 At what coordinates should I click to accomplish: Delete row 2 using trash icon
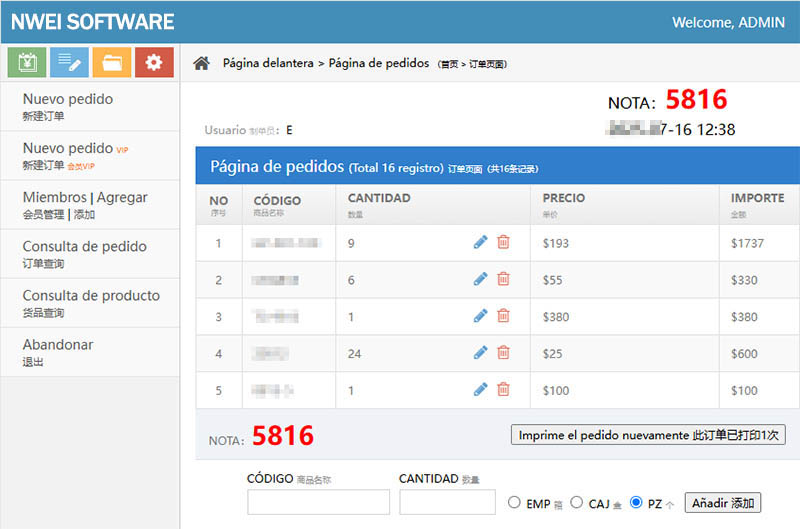point(503,279)
